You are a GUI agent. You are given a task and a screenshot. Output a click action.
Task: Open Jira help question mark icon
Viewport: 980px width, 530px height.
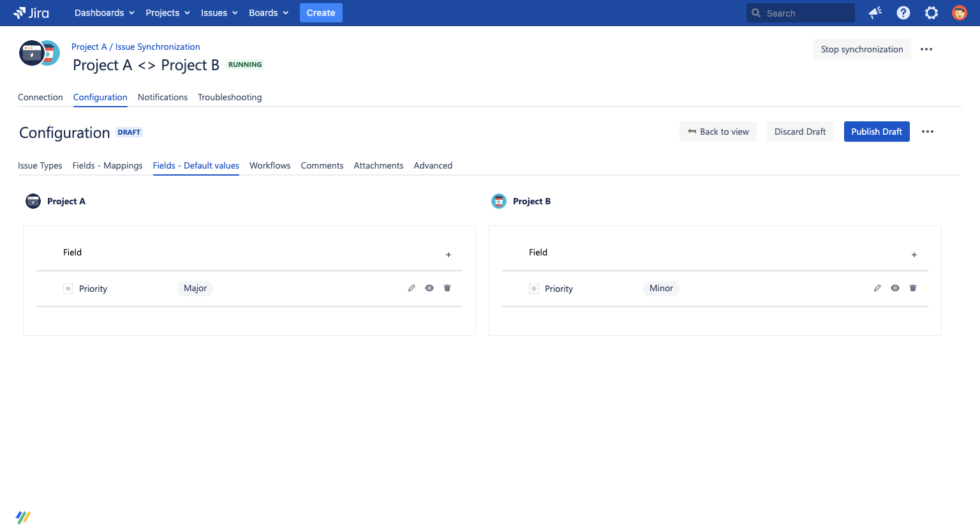pyautogui.click(x=903, y=13)
